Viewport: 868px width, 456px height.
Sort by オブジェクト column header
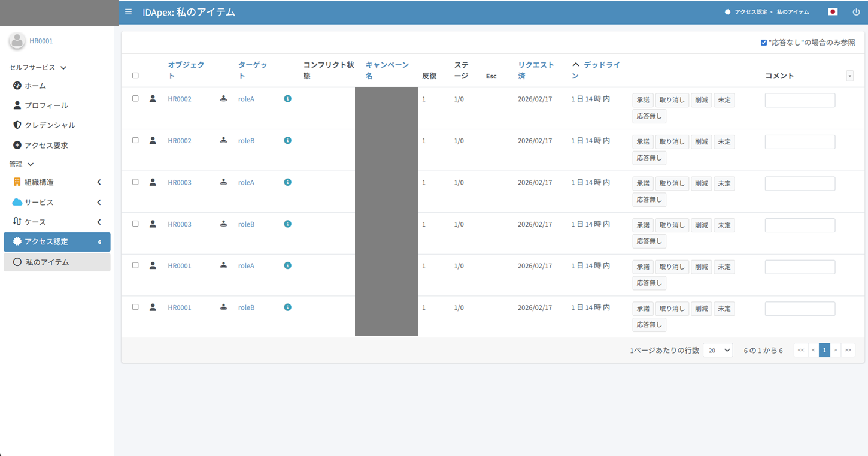point(186,70)
